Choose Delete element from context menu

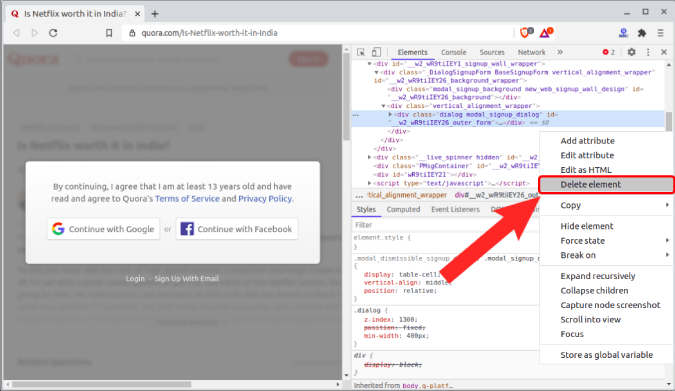point(606,185)
